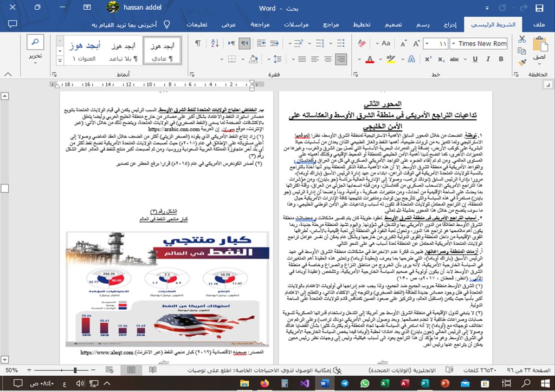Switch to the إدراج tab

[x=450, y=24]
